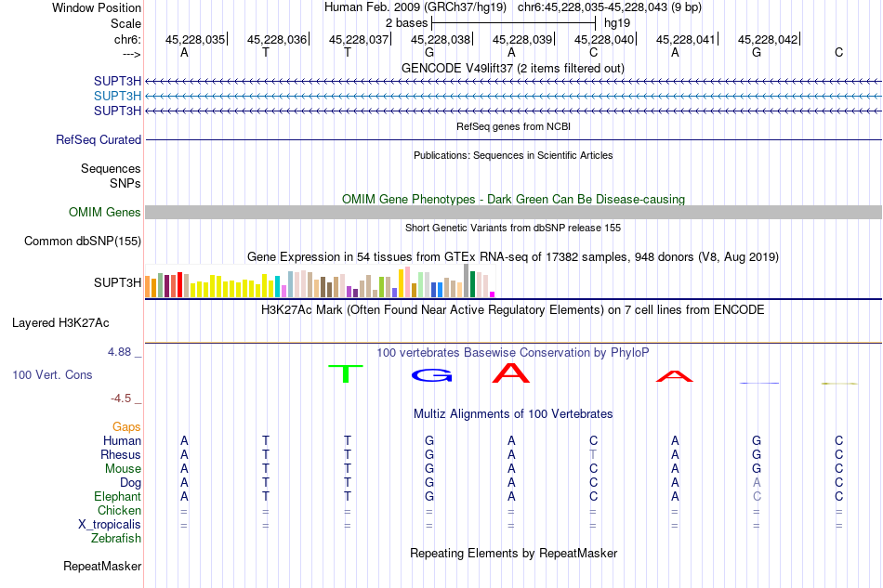Select the Rhesus alignment row label
This screenshot has height=588, width=883.
pyautogui.click(x=121, y=454)
